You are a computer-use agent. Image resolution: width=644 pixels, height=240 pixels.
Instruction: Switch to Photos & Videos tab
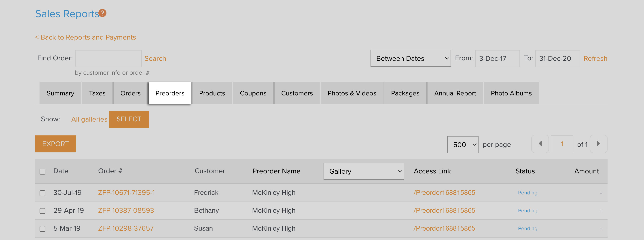(352, 93)
